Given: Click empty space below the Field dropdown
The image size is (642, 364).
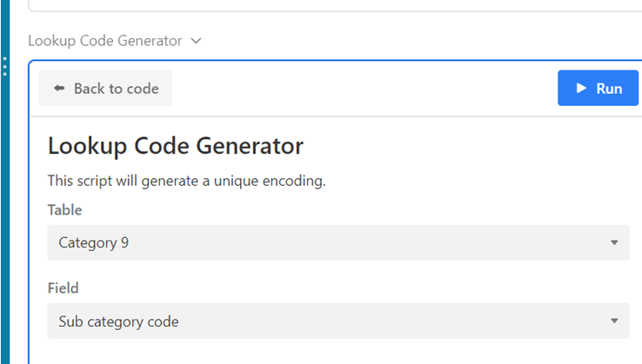Looking at the screenshot, I should (x=331, y=351).
